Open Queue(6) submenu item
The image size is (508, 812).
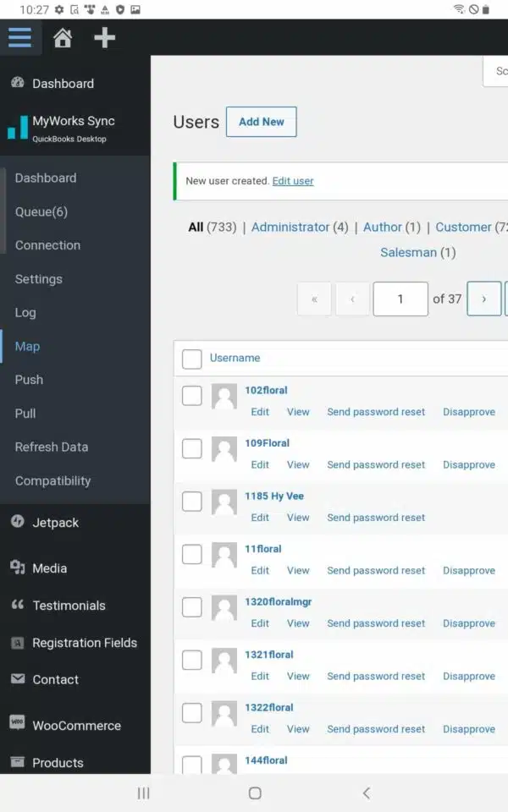click(x=41, y=211)
